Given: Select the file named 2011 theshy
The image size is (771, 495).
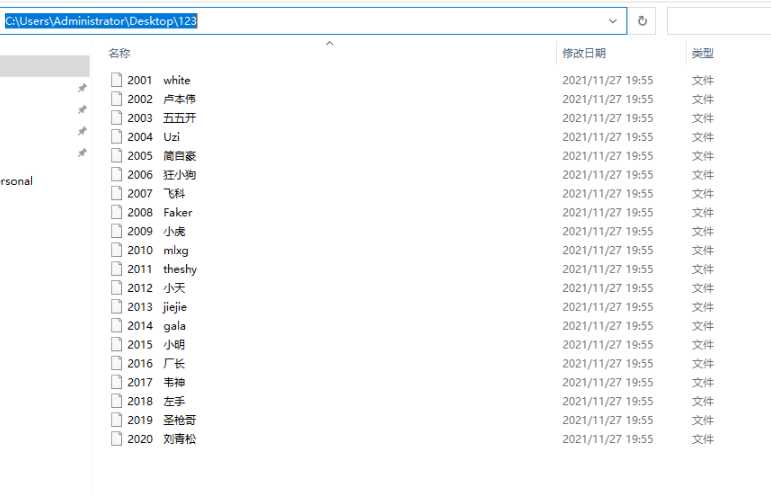Looking at the screenshot, I should click(162, 269).
